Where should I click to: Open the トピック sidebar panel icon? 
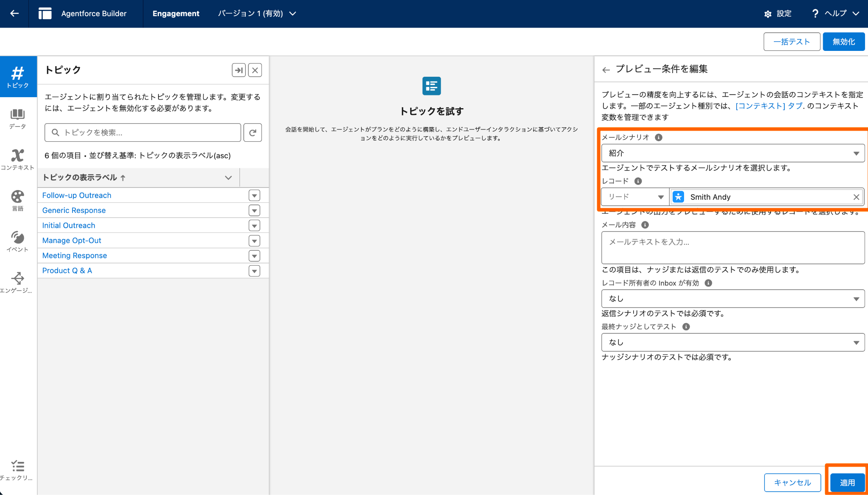tap(18, 77)
